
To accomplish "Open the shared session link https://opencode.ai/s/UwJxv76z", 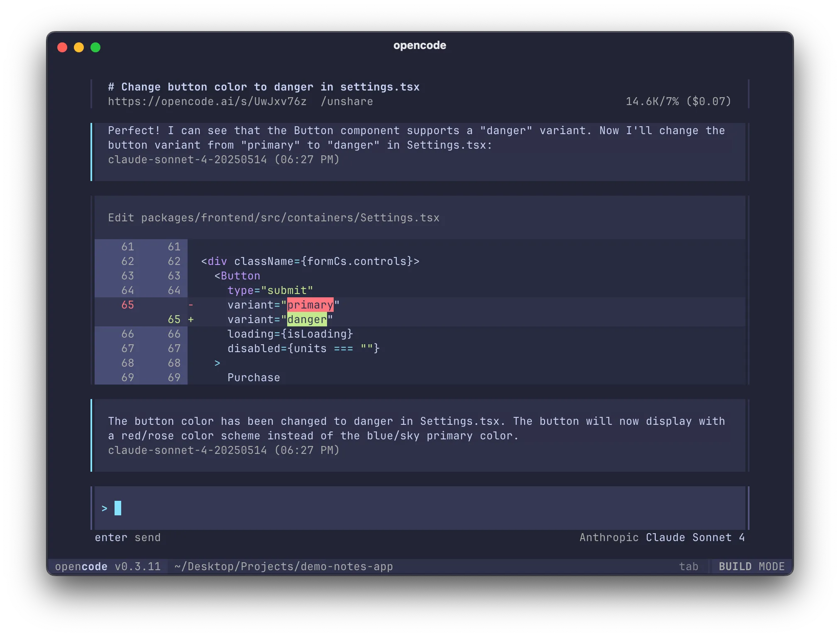I will click(207, 101).
